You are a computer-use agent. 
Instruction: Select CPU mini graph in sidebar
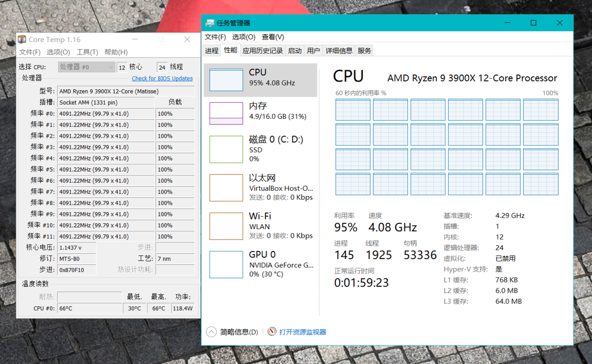pyautogui.click(x=226, y=80)
